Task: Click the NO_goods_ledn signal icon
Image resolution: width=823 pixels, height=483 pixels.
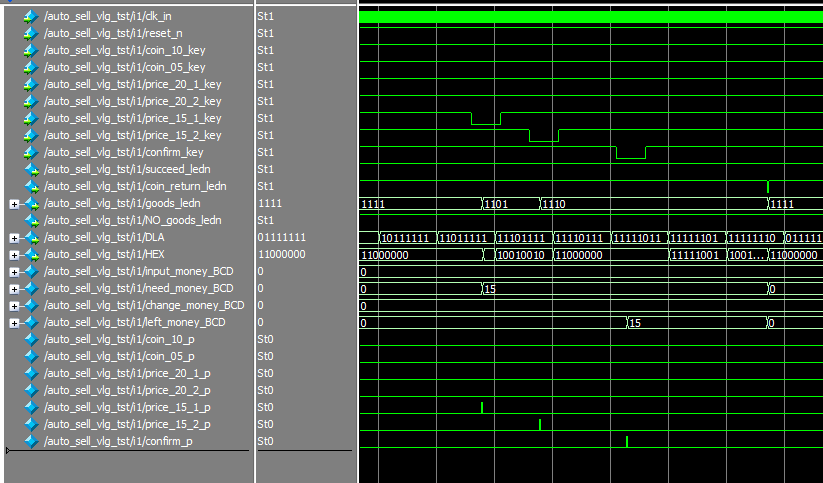Action: [x=30, y=220]
